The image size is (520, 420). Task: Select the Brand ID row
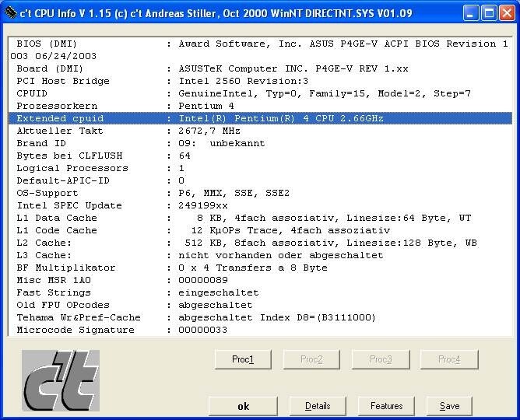coord(260,143)
